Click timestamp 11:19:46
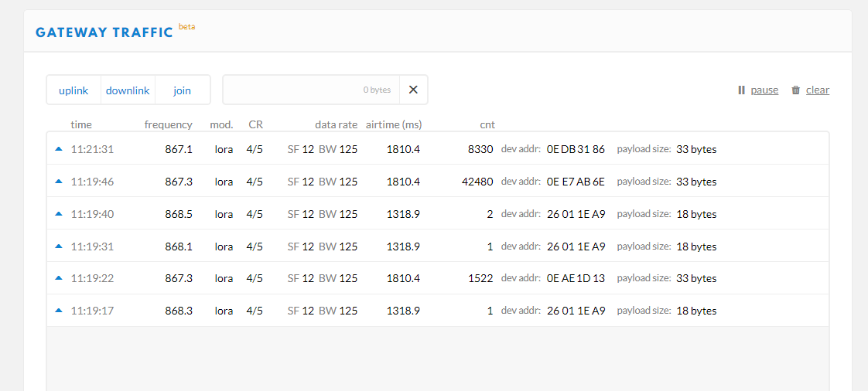 click(x=92, y=182)
